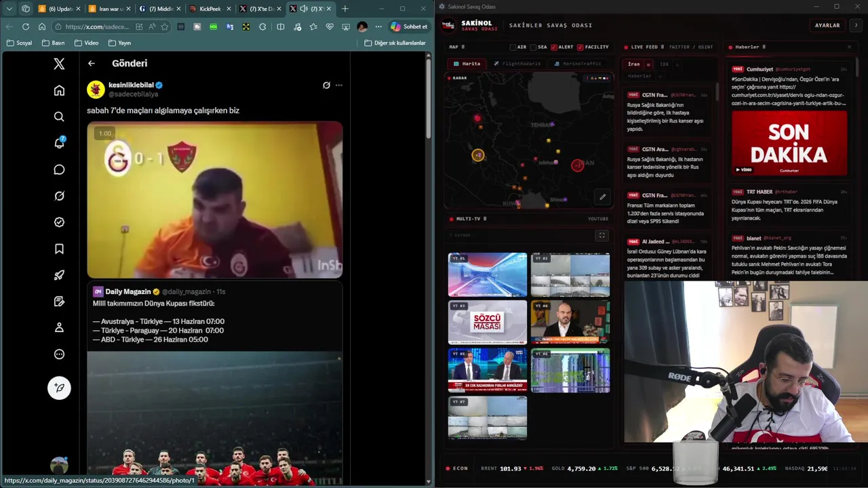Click Grok icon on kesinliklebilal's post

pyautogui.click(x=326, y=85)
